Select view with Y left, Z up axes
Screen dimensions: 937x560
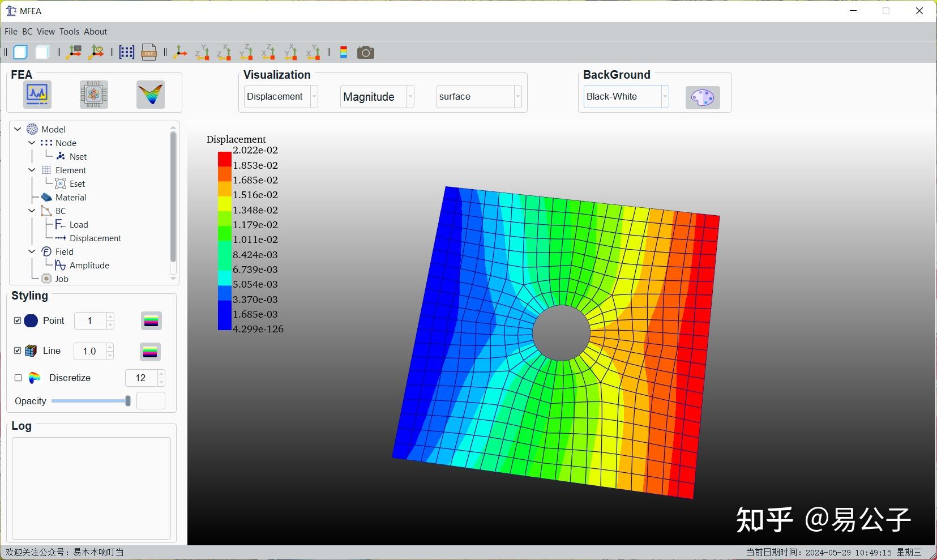click(x=246, y=52)
